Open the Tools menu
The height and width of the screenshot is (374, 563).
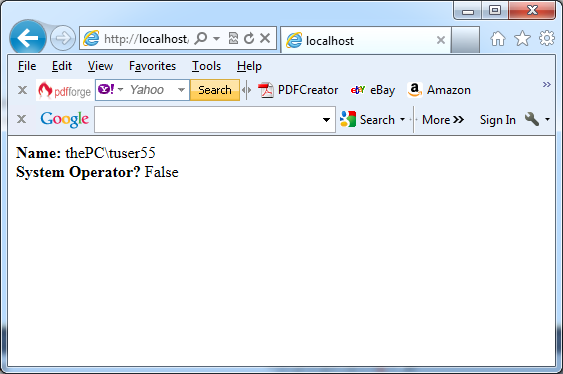coord(206,66)
